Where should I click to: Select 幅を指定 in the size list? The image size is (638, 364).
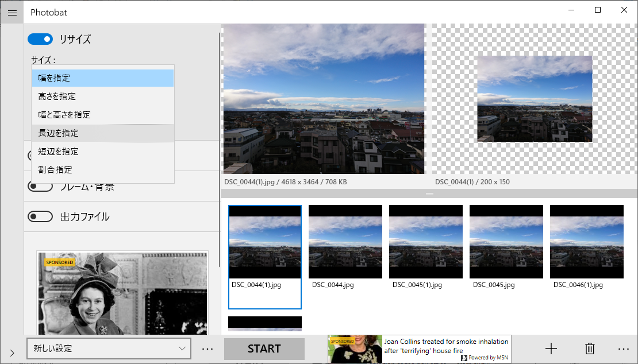pos(103,78)
